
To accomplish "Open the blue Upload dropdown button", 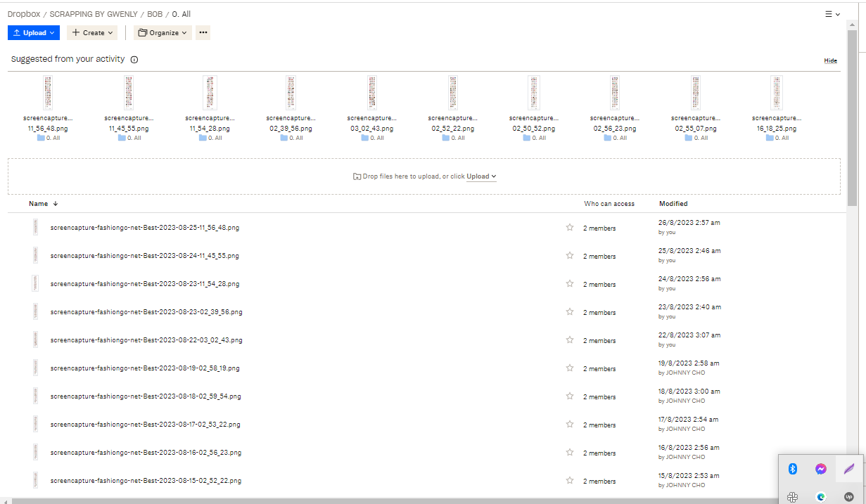I will point(34,32).
